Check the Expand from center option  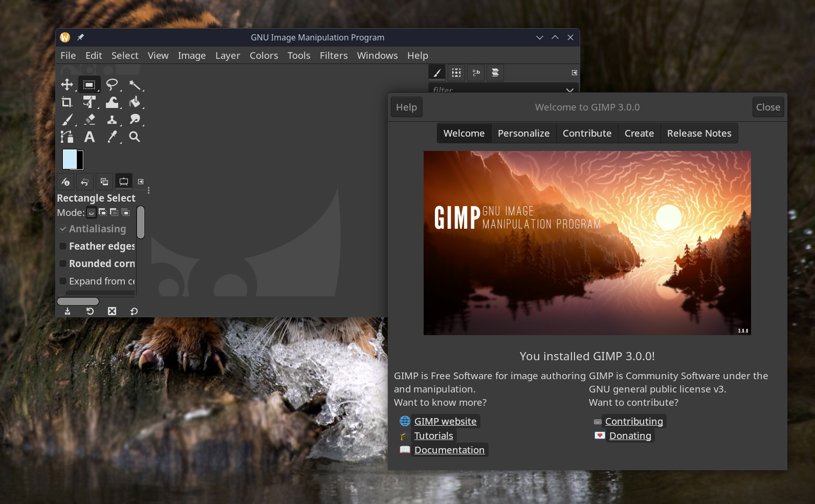coord(63,281)
